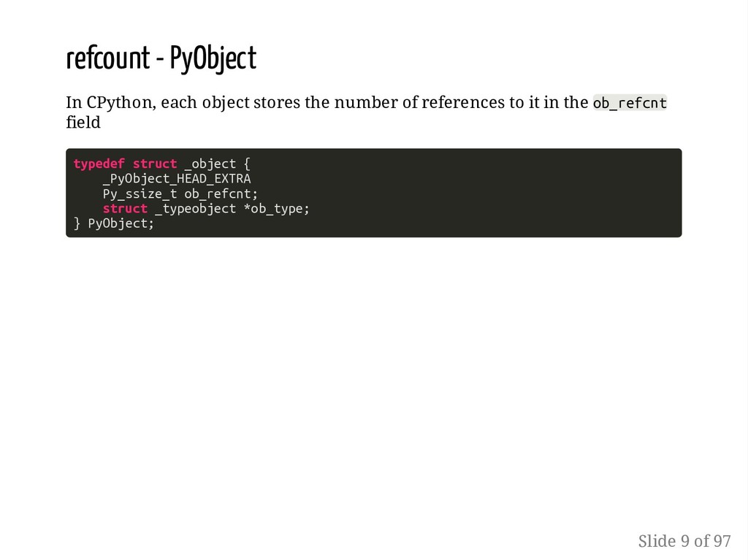
Task: Click the _object identifier in the code
Action: [210, 164]
